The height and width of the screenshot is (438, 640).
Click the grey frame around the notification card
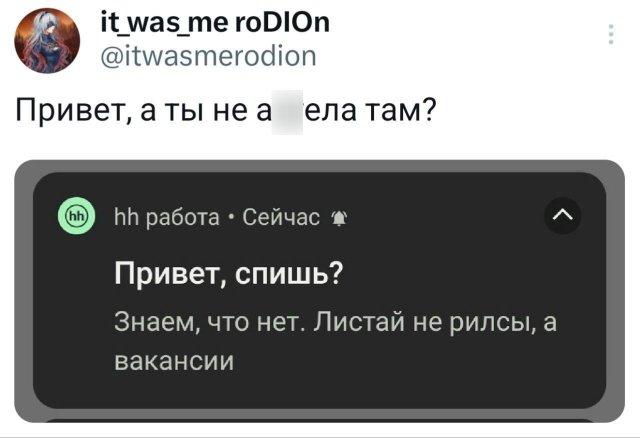24,300
